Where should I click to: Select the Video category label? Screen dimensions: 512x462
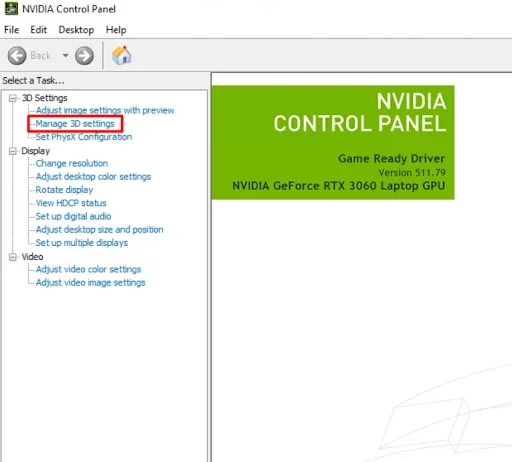32,257
